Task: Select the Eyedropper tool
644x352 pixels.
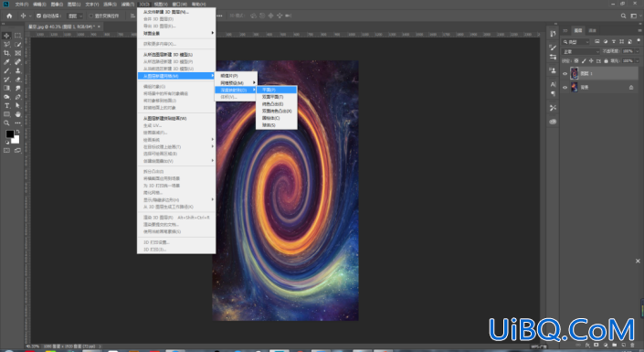Action: [6, 62]
